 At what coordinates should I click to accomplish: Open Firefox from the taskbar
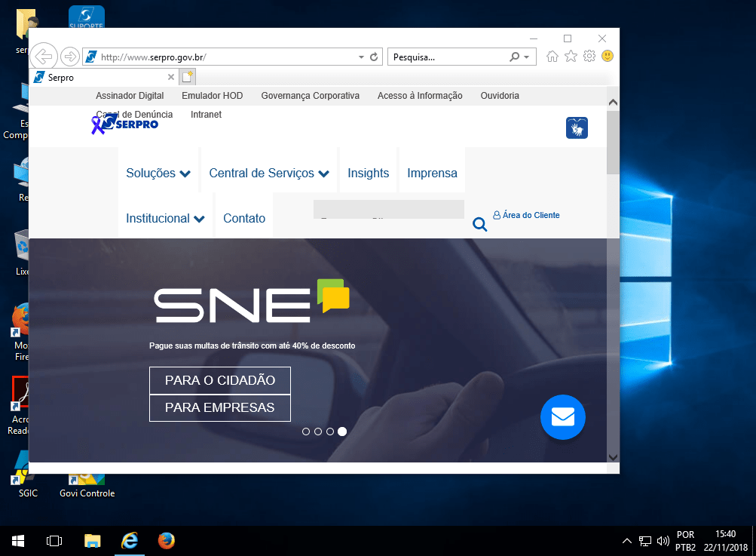167,541
